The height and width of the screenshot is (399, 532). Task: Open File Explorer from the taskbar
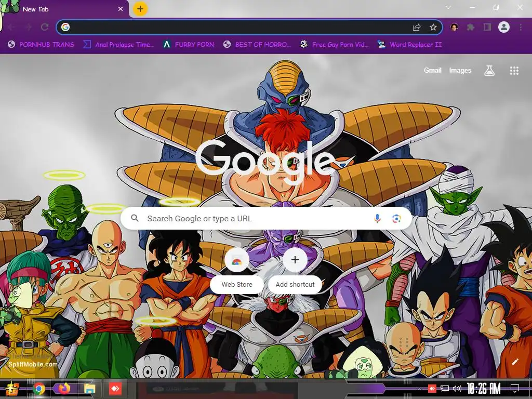click(89, 389)
